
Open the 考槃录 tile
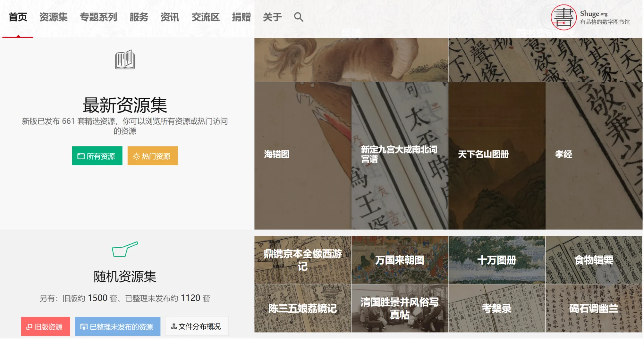497,308
